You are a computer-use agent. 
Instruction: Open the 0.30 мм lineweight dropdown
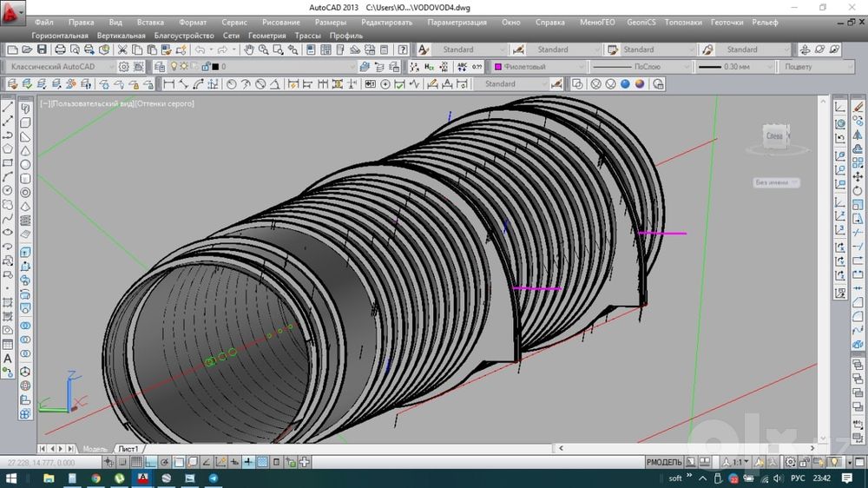tap(734, 67)
